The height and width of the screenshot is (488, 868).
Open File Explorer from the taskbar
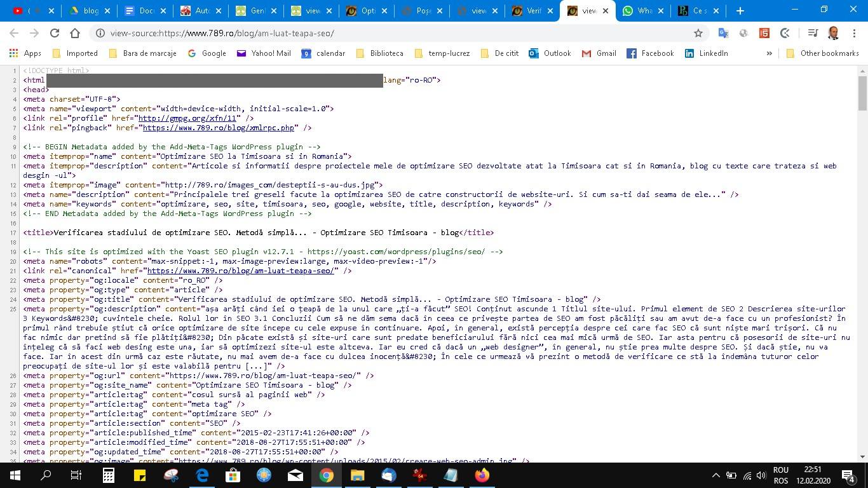358,475
